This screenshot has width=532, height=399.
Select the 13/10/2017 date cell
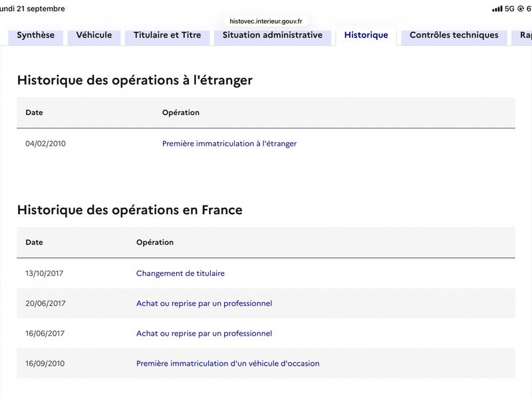click(x=45, y=273)
